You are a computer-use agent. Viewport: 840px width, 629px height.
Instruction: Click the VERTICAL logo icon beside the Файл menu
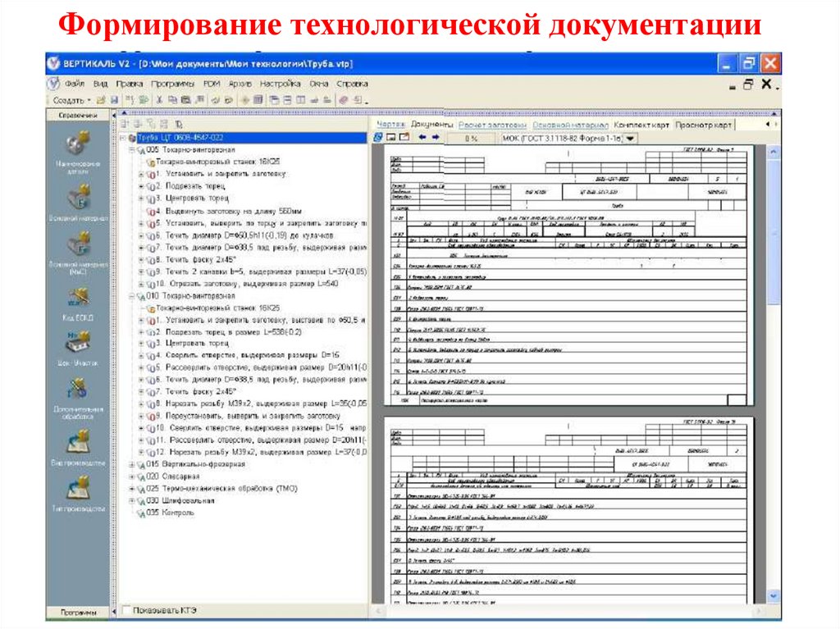click(53, 84)
